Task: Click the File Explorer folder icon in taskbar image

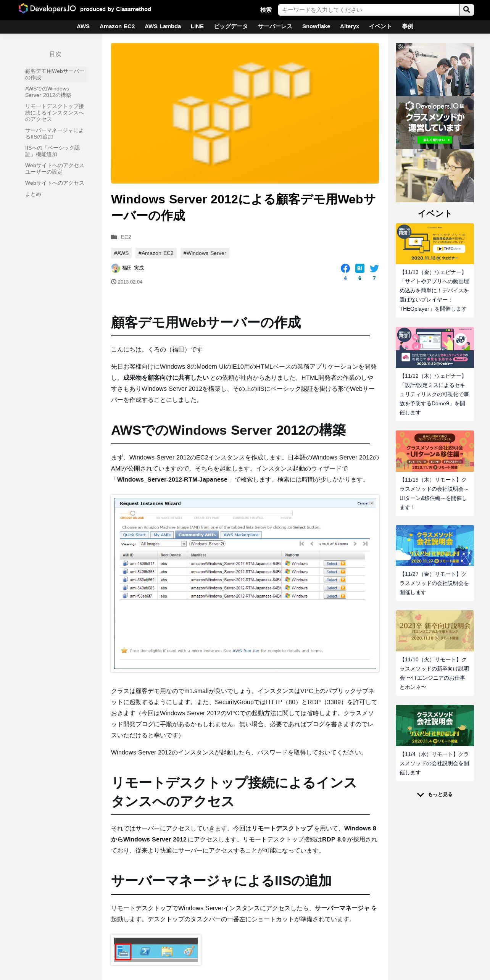Action: pos(167,951)
